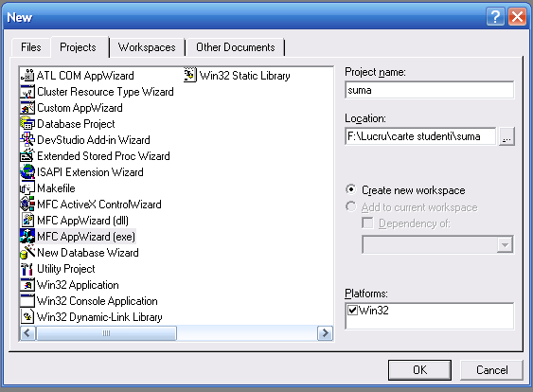The height and width of the screenshot is (392, 533).
Task: Select the ATL COM AppWizard icon
Action: 27,76
